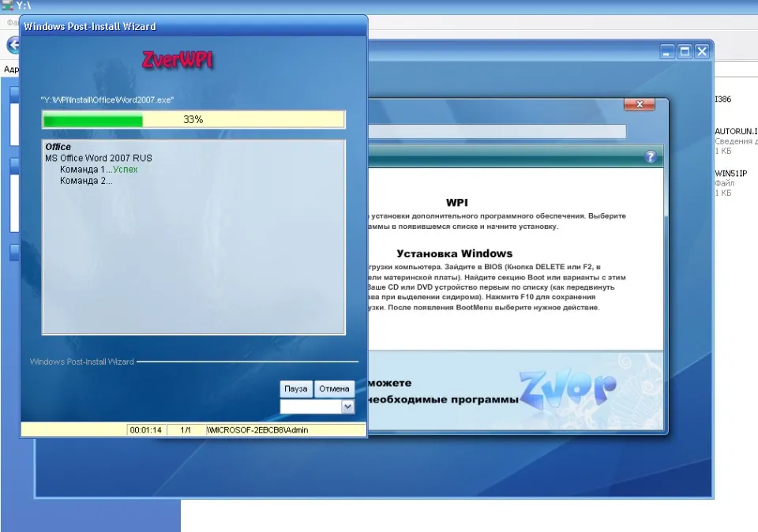Click the WPI heading in help dialog

pos(457,203)
